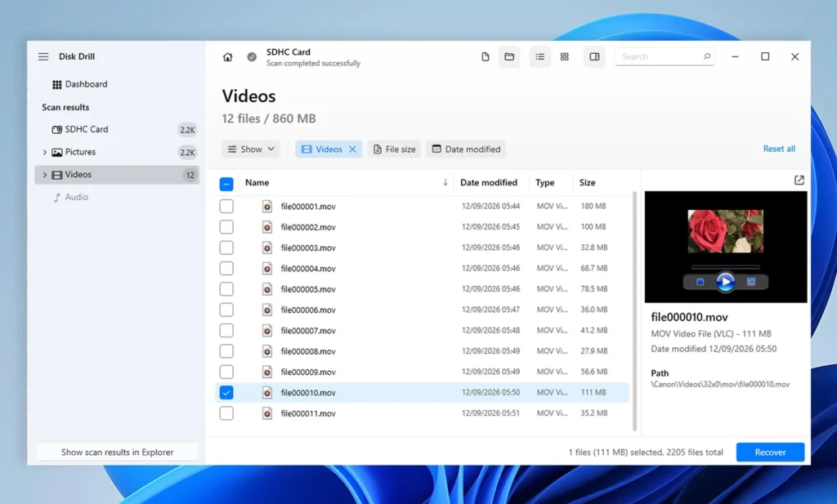The width and height of the screenshot is (837, 504).
Task: Switch to folder view icon in toolbar
Action: tap(509, 56)
